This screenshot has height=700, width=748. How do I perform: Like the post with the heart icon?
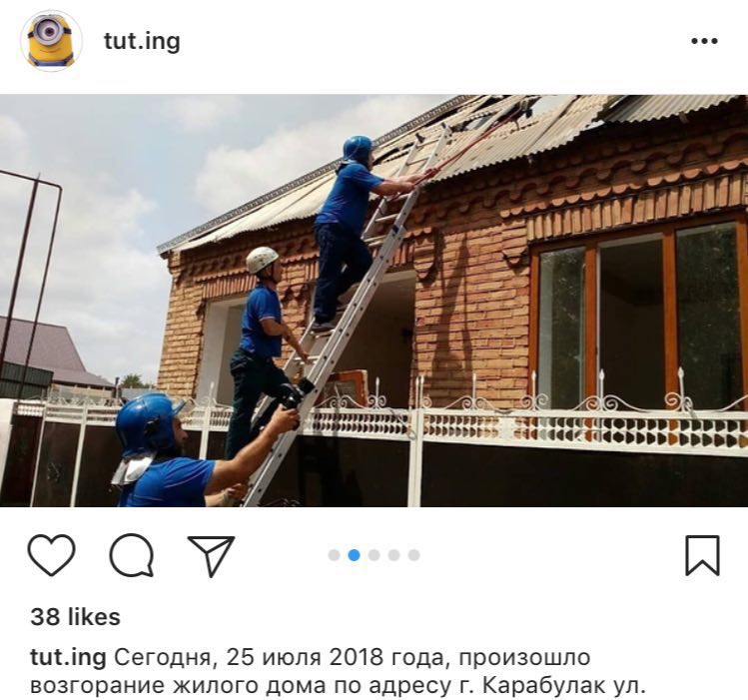click(x=52, y=554)
